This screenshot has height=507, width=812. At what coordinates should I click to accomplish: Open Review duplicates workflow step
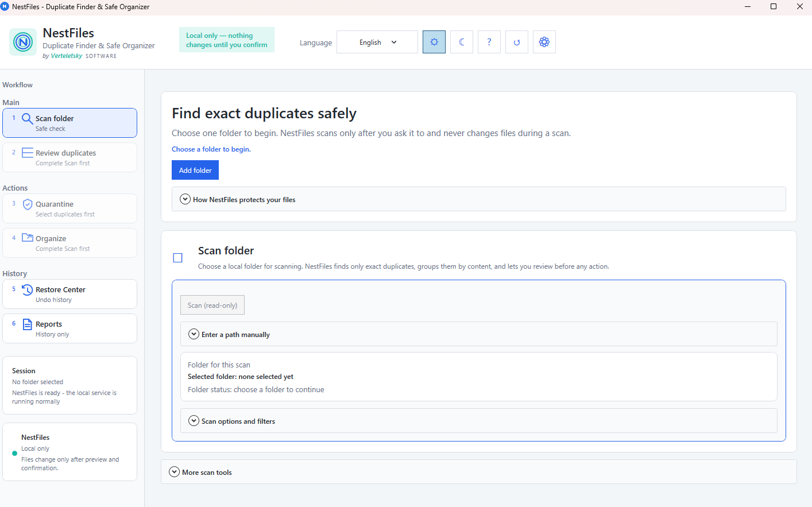[x=70, y=157]
